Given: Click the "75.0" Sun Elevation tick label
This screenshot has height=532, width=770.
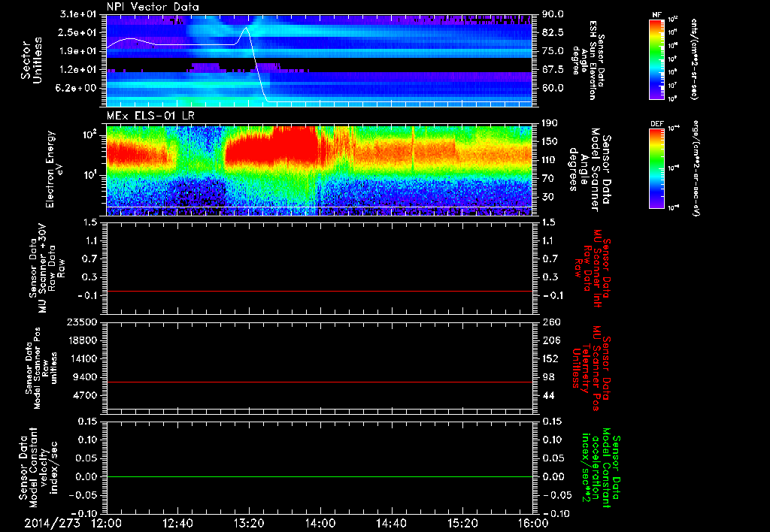Looking at the screenshot, I should pyautogui.click(x=553, y=51).
